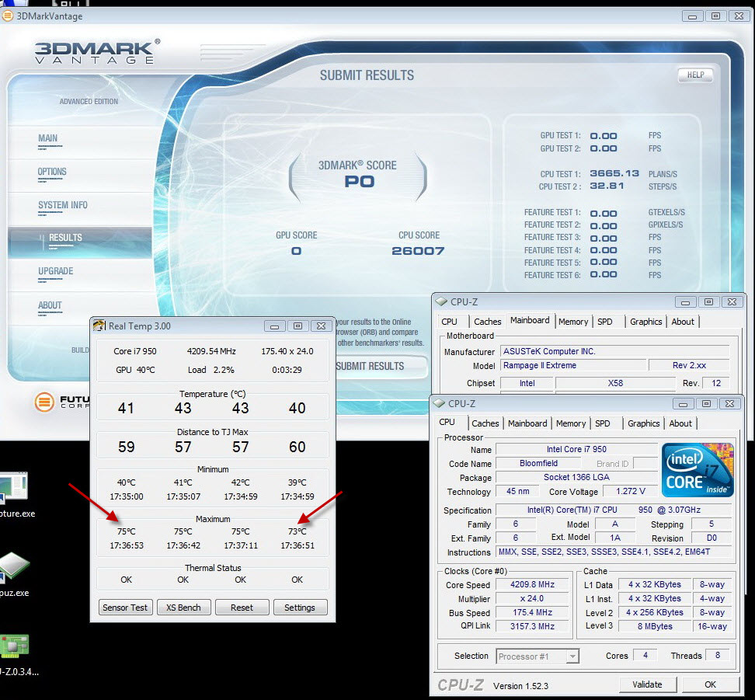Close the 3DMark Vantage window
The height and width of the screenshot is (700, 755).
[739, 16]
